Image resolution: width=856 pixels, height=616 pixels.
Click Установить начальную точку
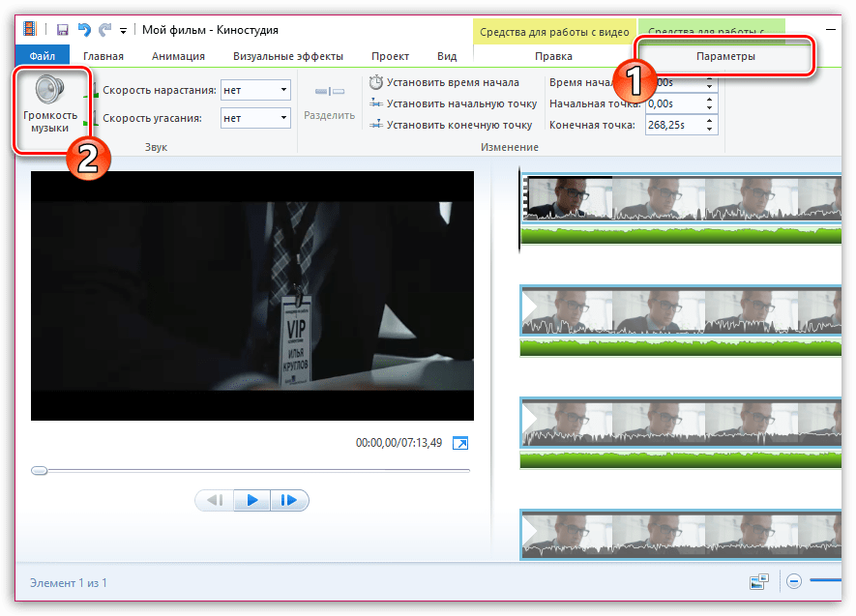453,103
